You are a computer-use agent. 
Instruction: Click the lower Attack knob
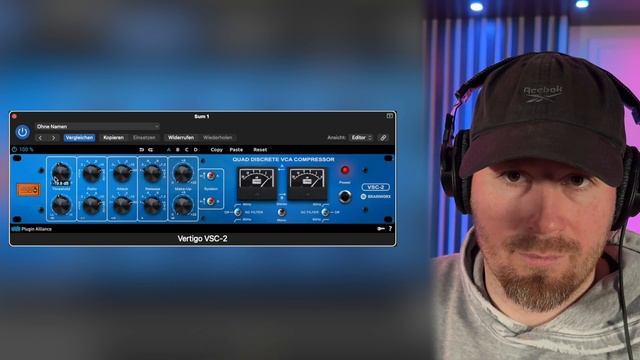(122, 205)
